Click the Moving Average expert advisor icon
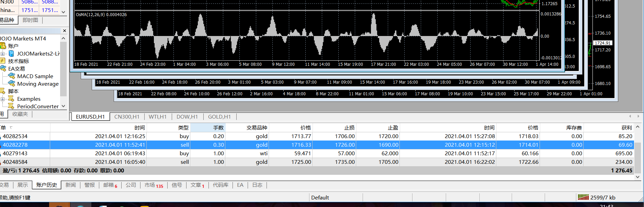The image size is (644, 207). click(11, 84)
